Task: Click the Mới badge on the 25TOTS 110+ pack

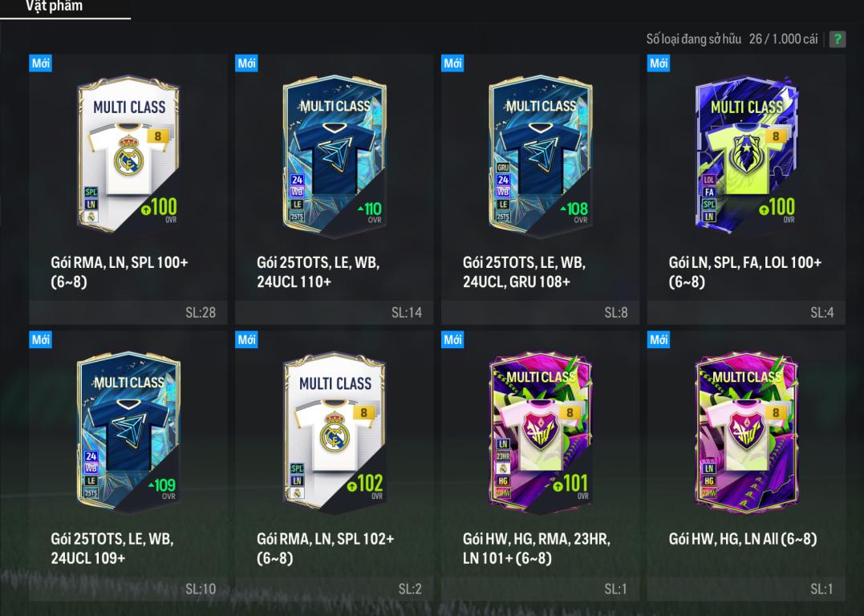Action: coord(246,63)
